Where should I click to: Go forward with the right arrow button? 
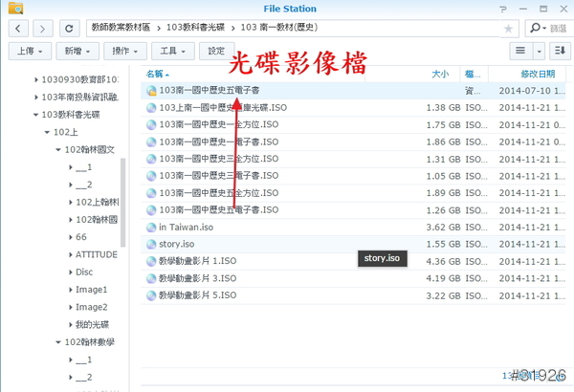point(44,29)
